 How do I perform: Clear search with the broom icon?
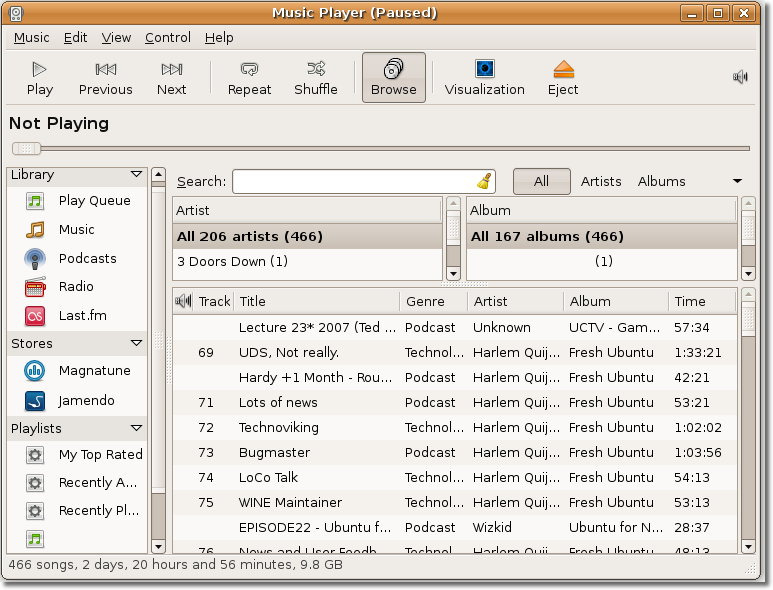coord(485,181)
